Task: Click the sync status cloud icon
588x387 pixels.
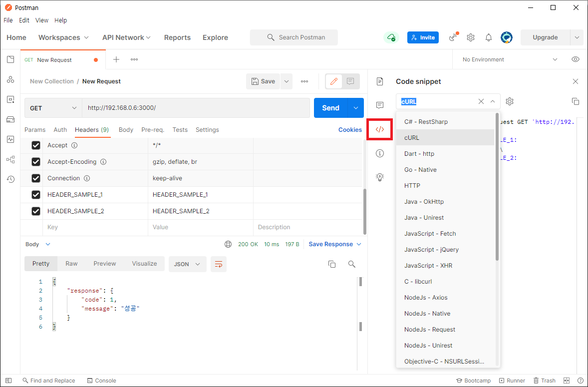Action: pyautogui.click(x=391, y=37)
